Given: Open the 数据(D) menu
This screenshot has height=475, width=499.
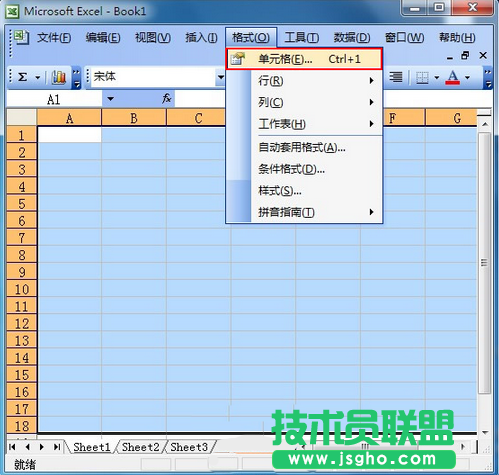Looking at the screenshot, I should tap(352, 38).
